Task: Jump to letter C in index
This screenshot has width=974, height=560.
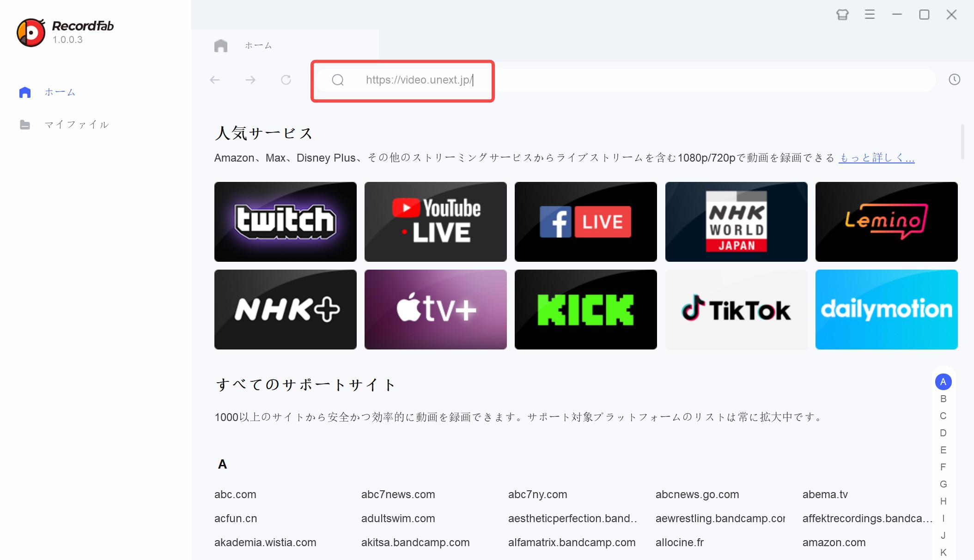Action: [943, 416]
